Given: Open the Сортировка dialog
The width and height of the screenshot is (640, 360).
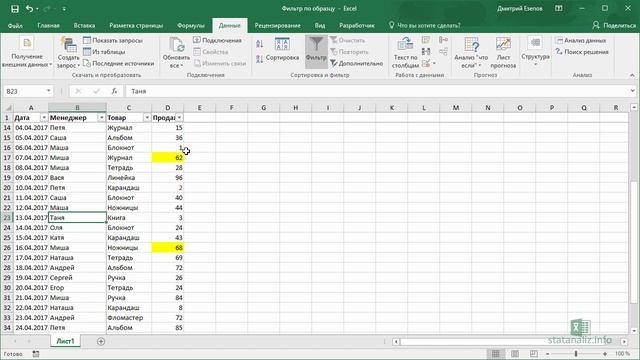Looking at the screenshot, I should click(x=282, y=50).
